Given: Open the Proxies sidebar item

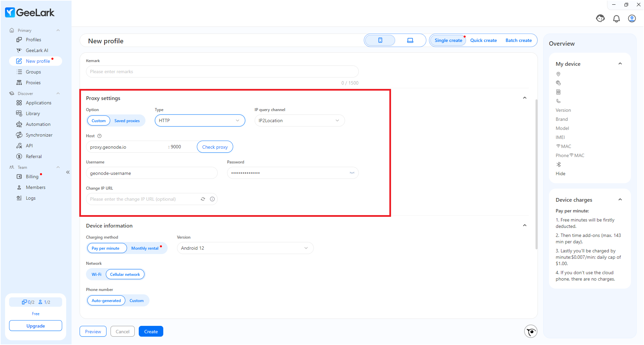Looking at the screenshot, I should click(33, 82).
